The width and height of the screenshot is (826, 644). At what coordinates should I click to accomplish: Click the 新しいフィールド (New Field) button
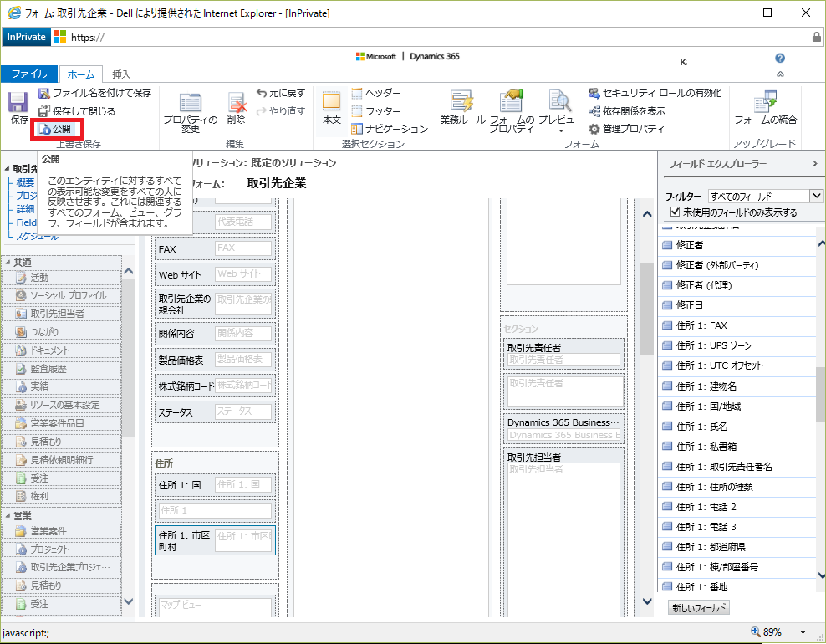699,608
